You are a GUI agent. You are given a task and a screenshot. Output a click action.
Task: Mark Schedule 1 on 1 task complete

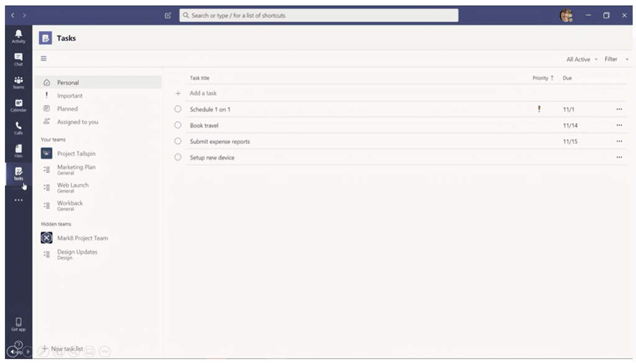coord(178,109)
